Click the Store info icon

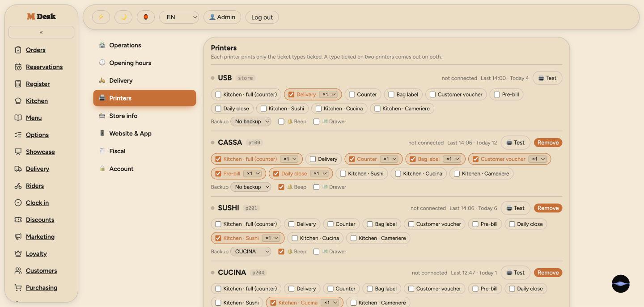tap(102, 116)
